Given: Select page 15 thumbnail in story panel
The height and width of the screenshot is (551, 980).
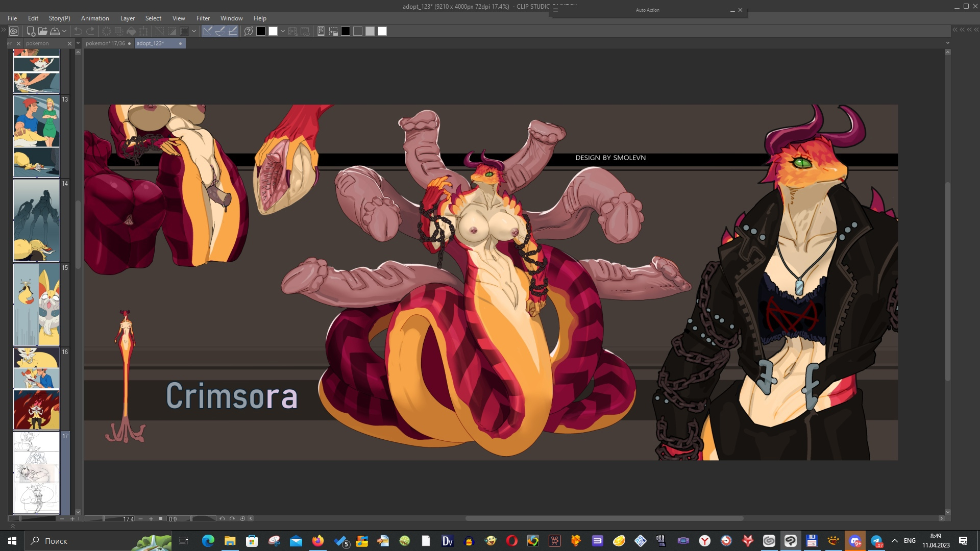Looking at the screenshot, I should pos(36,305).
